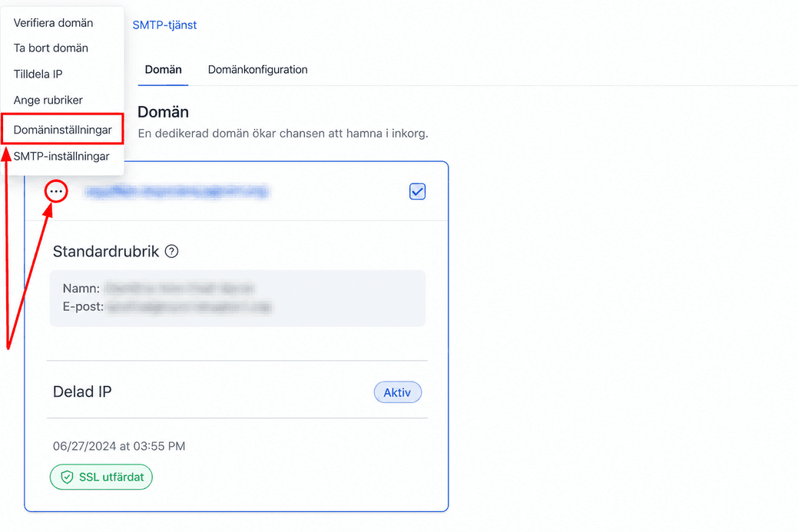Viewport: 798px width, 532px height.
Task: Toggle the domain selection checkbox
Action: coord(417,192)
